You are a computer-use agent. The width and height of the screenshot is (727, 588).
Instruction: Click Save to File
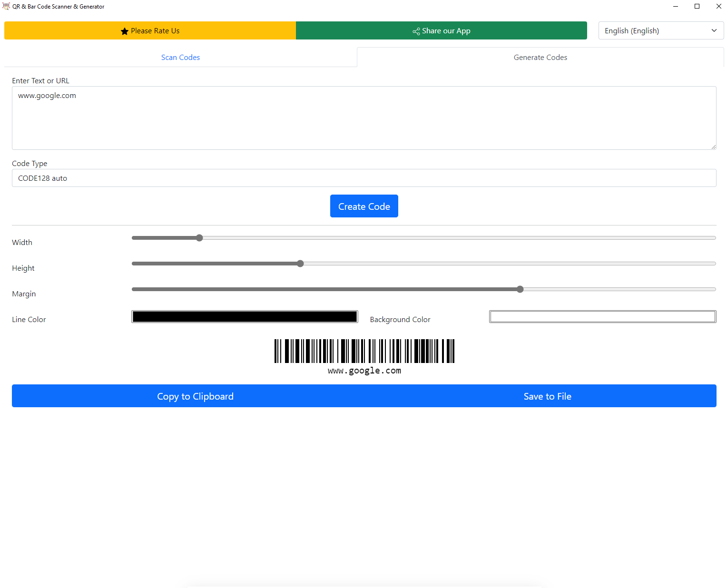[x=547, y=396]
